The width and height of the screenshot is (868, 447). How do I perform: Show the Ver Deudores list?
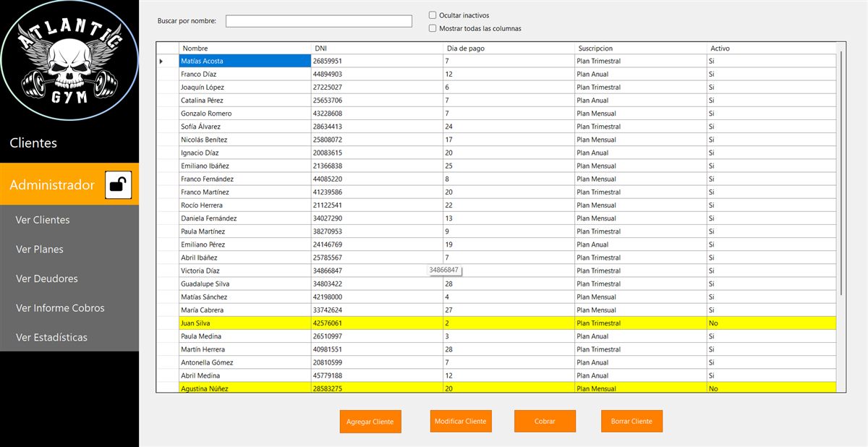click(x=47, y=278)
